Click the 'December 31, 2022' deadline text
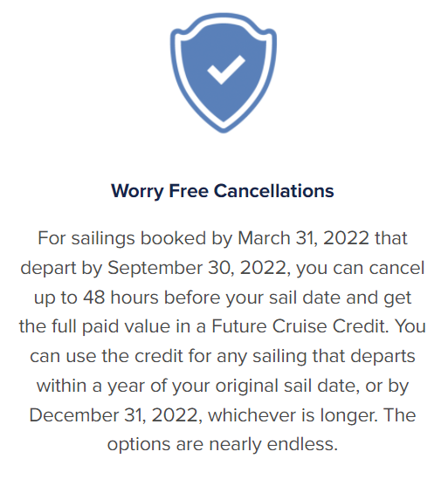The height and width of the screenshot is (479, 448). [115, 415]
